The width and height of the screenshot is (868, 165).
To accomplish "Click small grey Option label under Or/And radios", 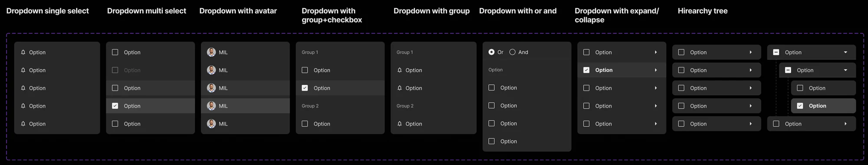I will tap(496, 70).
